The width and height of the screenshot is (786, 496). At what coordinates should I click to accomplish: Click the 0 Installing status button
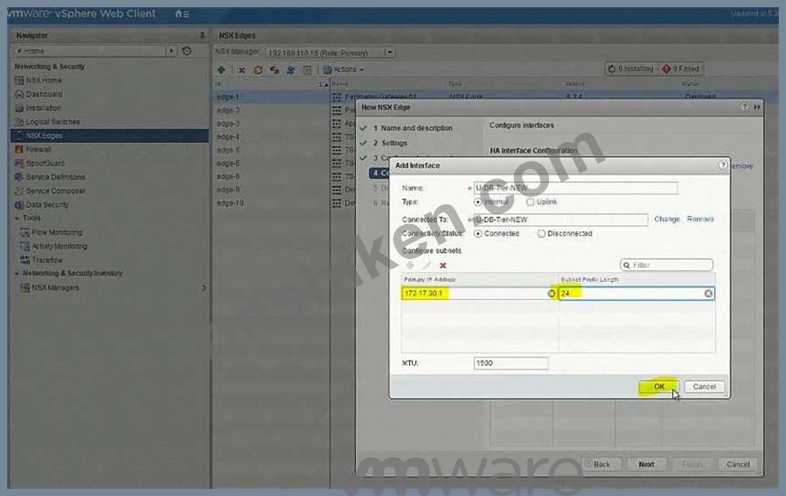pos(631,69)
